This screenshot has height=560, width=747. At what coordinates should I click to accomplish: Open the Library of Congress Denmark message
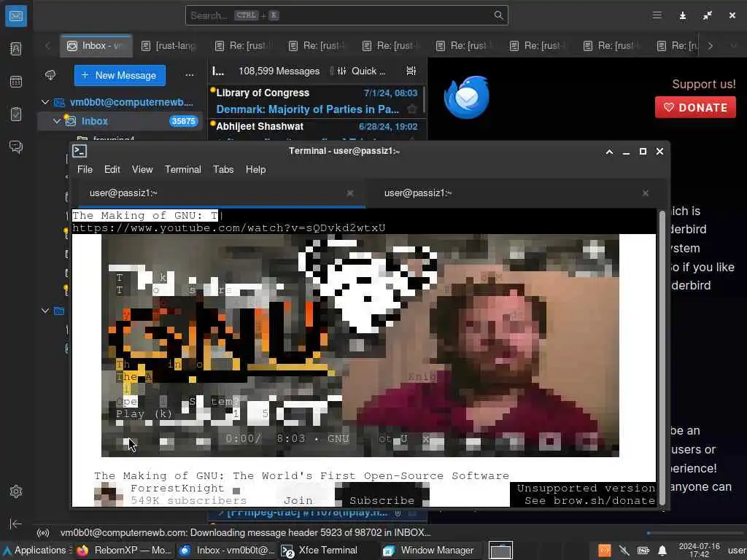(x=317, y=101)
